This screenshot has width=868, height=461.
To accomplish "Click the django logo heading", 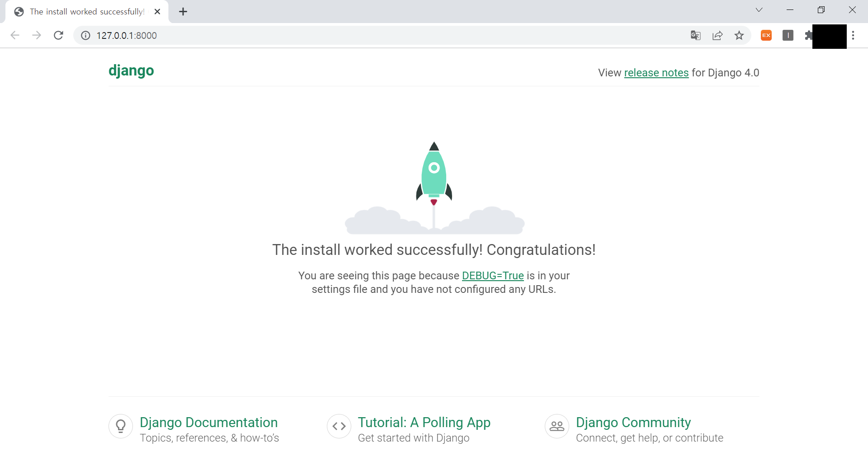I will pyautogui.click(x=131, y=71).
